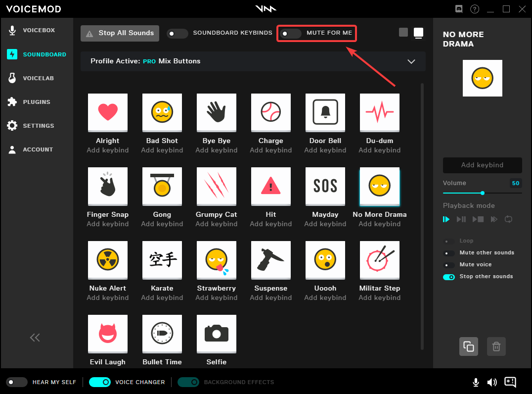Open the feedback chat icon at bottom right
This screenshot has height=394, width=532.
pos(510,382)
